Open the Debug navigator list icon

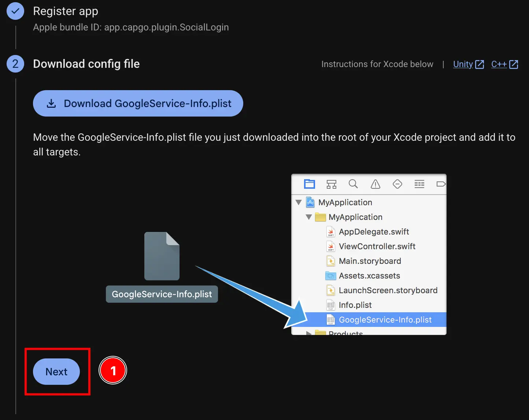coord(419,184)
